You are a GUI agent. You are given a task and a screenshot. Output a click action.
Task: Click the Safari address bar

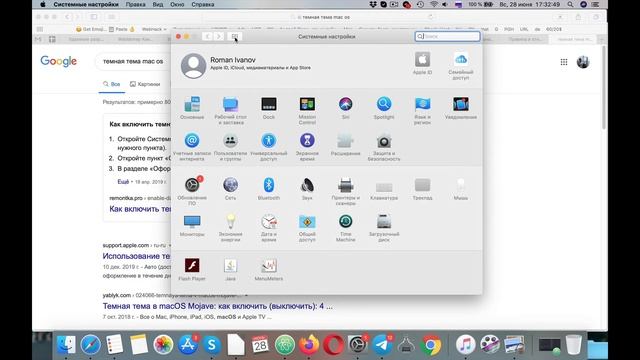tap(322, 17)
